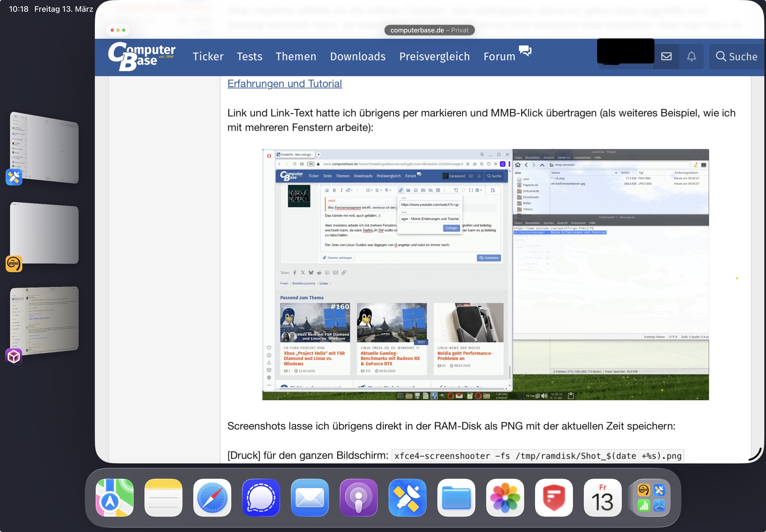Open Downloads navigation item
This screenshot has height=532, width=766.
click(358, 57)
